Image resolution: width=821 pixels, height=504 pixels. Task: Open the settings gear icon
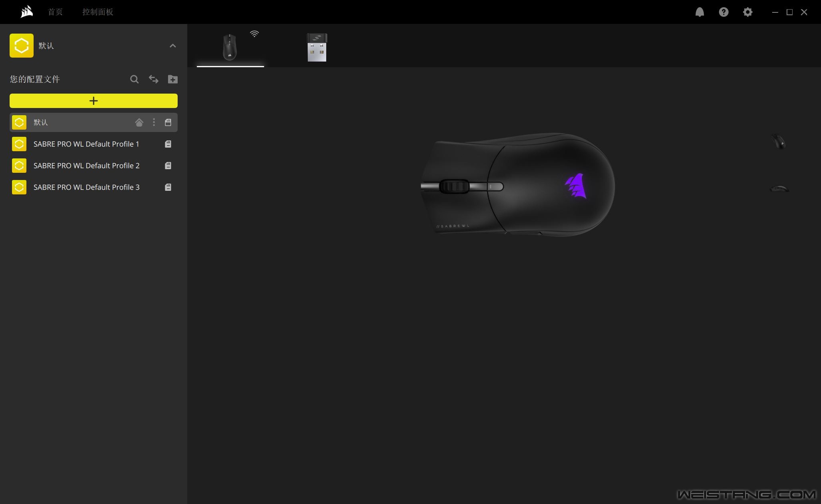pyautogui.click(x=747, y=12)
